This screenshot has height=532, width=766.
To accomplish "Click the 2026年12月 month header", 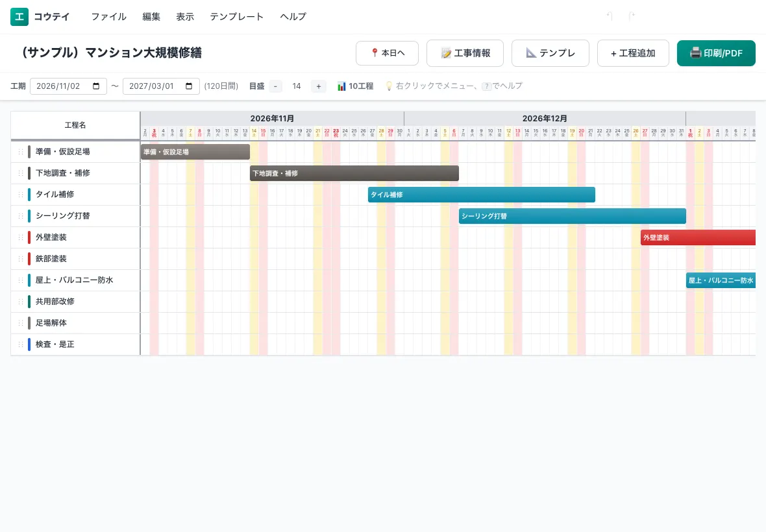I will click(545, 119).
